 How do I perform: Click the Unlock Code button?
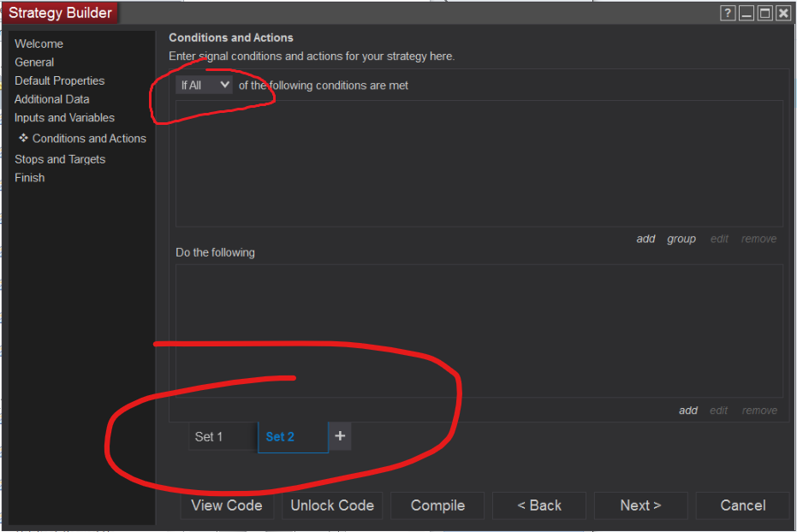pyautogui.click(x=332, y=505)
